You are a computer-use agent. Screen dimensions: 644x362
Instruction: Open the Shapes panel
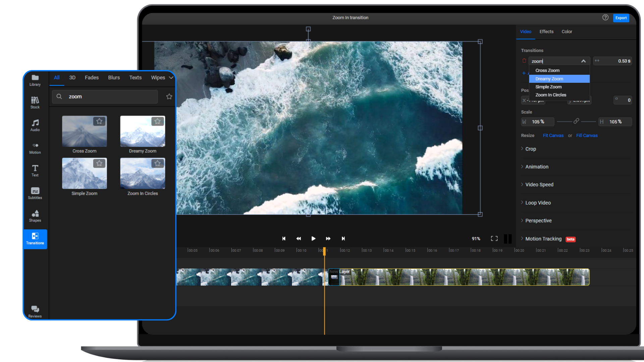tap(35, 216)
